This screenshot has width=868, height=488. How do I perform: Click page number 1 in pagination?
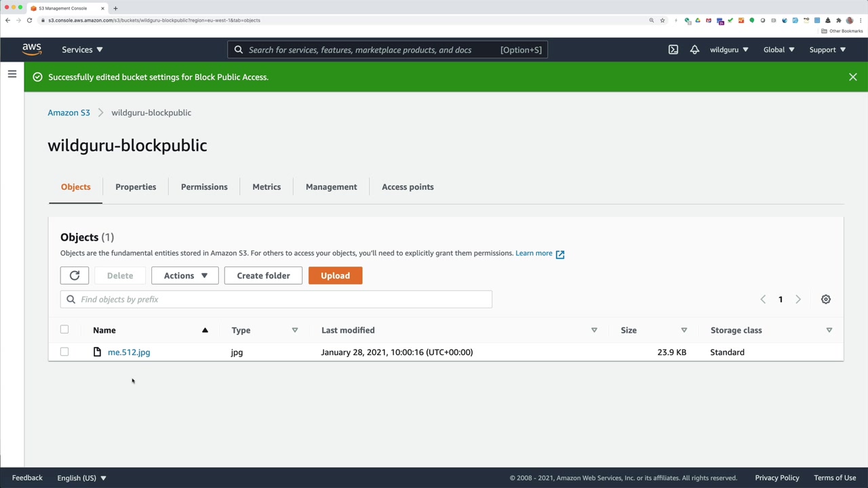(x=781, y=300)
